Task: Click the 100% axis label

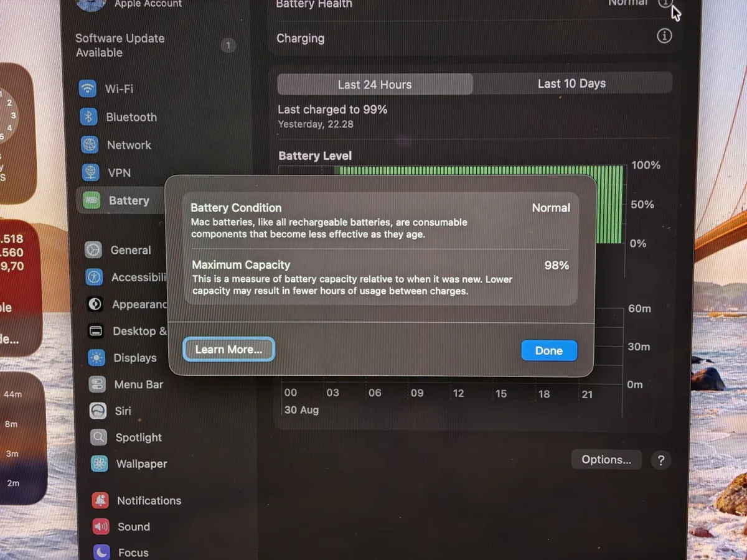Action: click(646, 166)
